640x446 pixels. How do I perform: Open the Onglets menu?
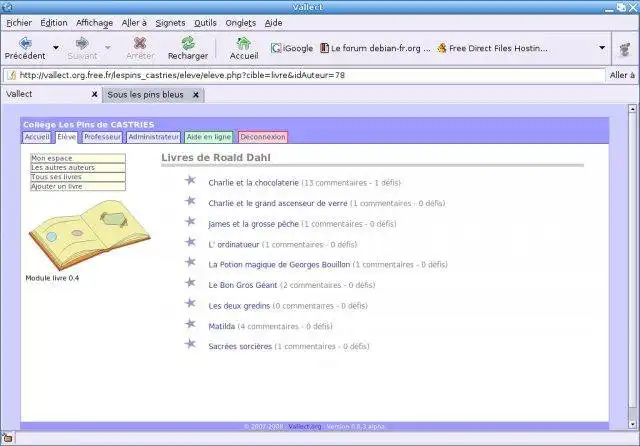click(240, 23)
